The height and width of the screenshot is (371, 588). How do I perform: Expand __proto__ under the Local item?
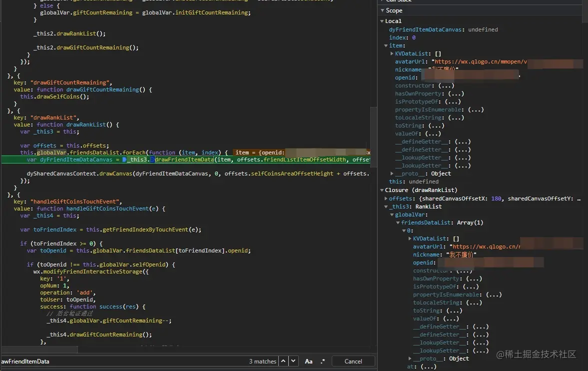[x=392, y=173]
